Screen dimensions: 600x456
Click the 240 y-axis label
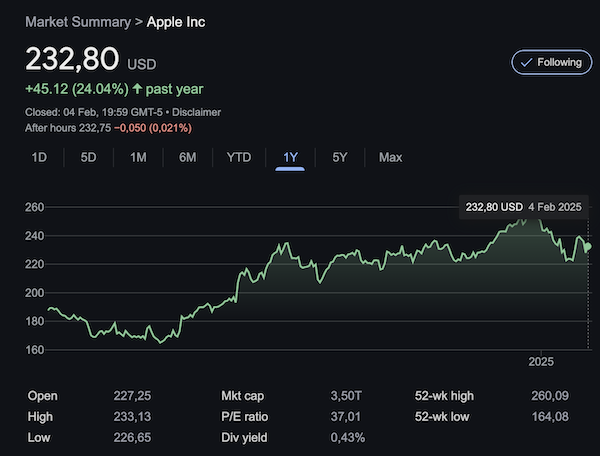(34, 236)
